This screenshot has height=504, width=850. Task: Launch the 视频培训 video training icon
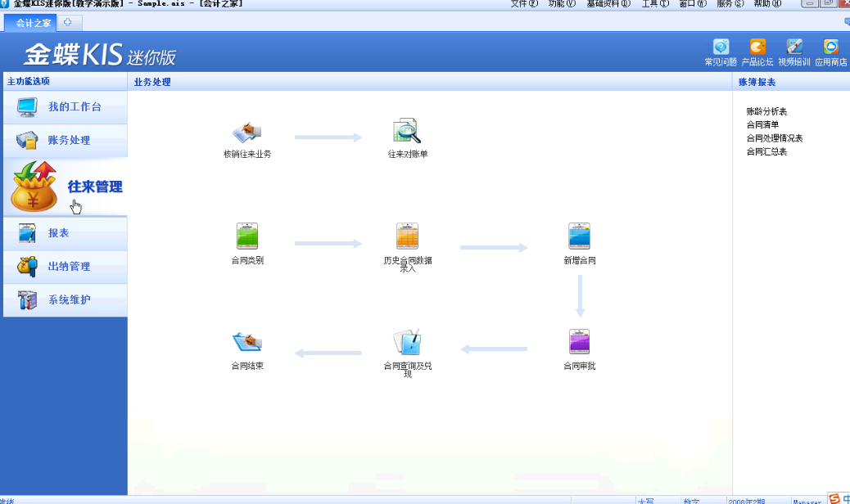click(x=793, y=47)
